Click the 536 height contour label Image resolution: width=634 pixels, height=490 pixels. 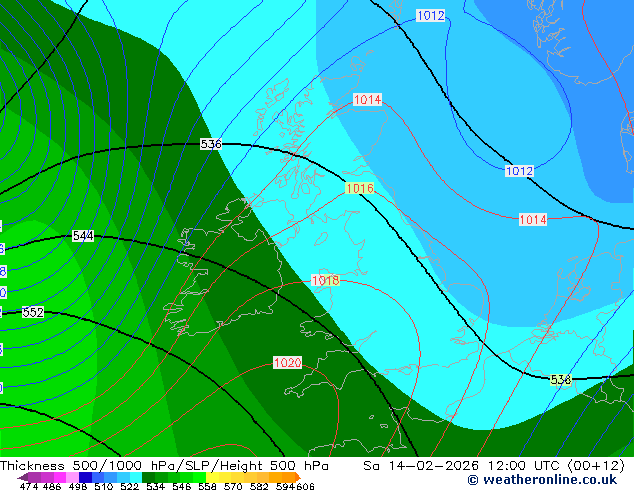pyautogui.click(x=211, y=144)
